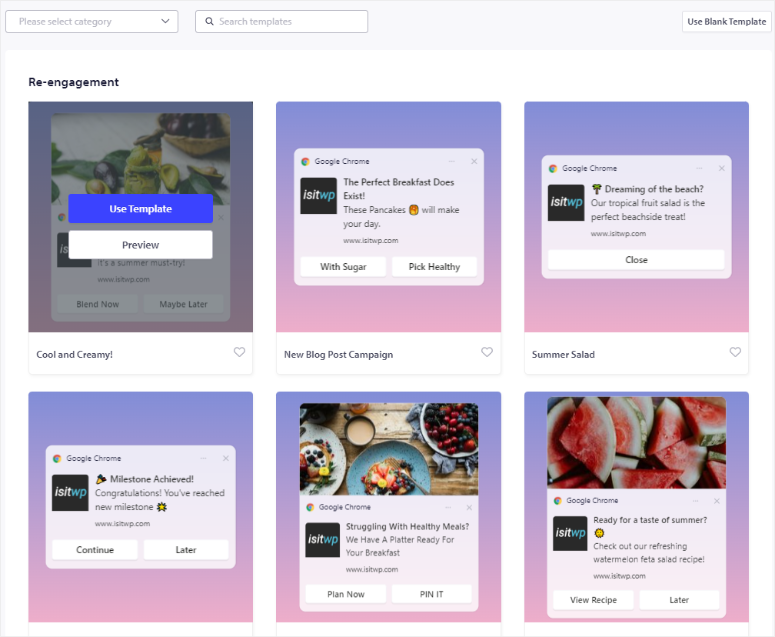This screenshot has width=775, height=637.
Task: Click Plan Now button
Action: tap(345, 594)
